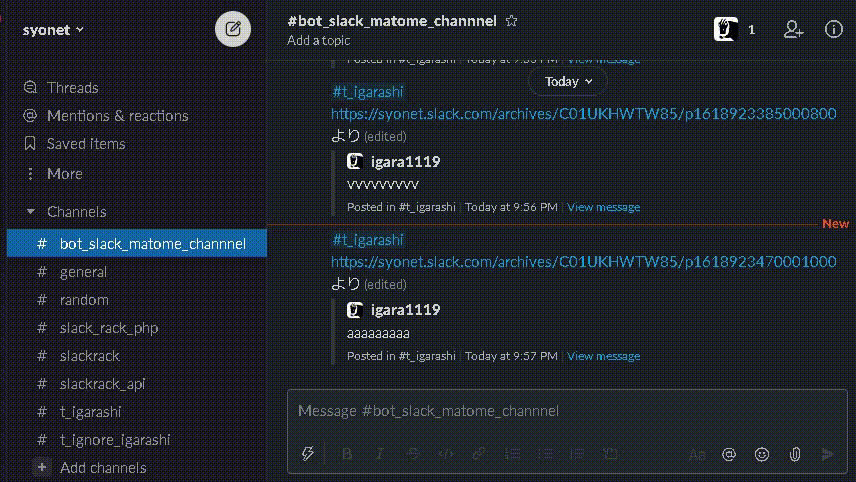Click the add people icon
The height and width of the screenshot is (482, 856).
point(793,29)
